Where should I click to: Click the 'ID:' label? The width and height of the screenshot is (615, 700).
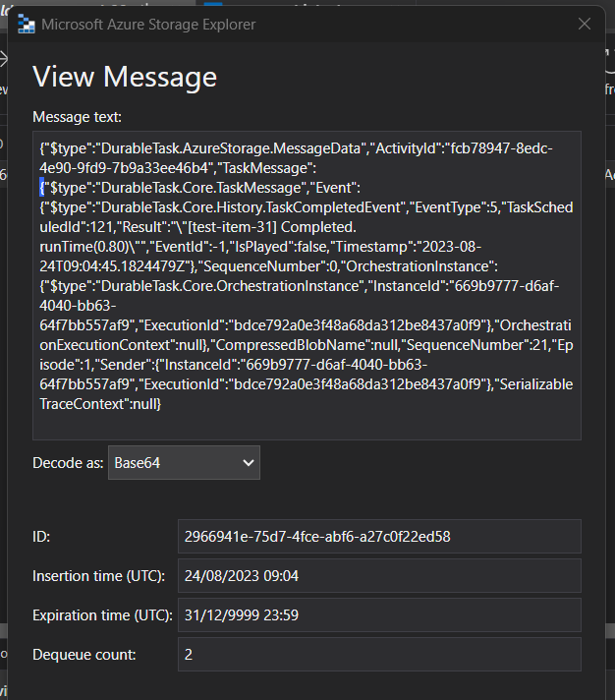click(41, 537)
